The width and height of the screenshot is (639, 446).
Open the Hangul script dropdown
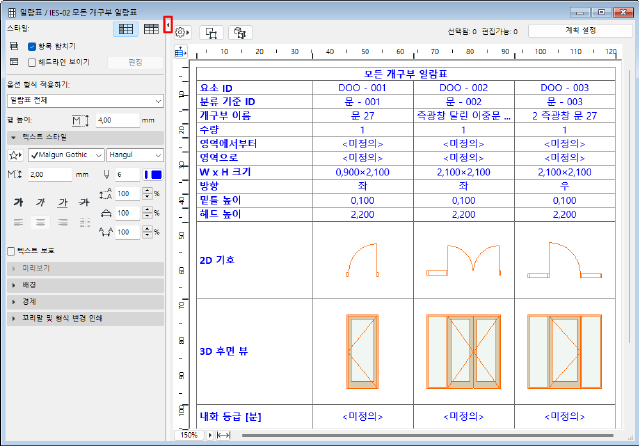[134, 155]
